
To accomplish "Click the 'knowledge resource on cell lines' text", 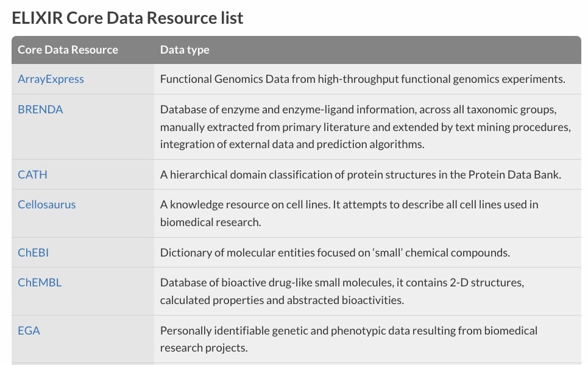I will point(349,205).
